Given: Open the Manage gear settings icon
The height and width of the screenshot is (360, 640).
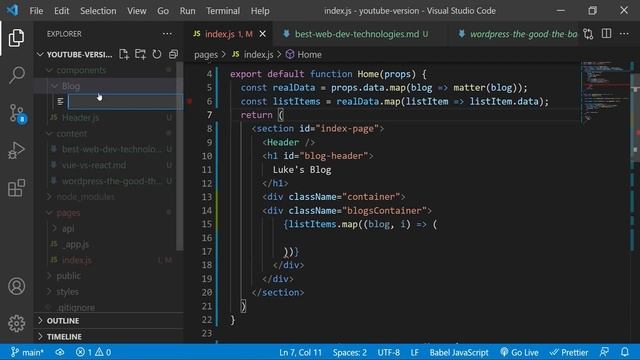Looking at the screenshot, I should (x=16, y=323).
